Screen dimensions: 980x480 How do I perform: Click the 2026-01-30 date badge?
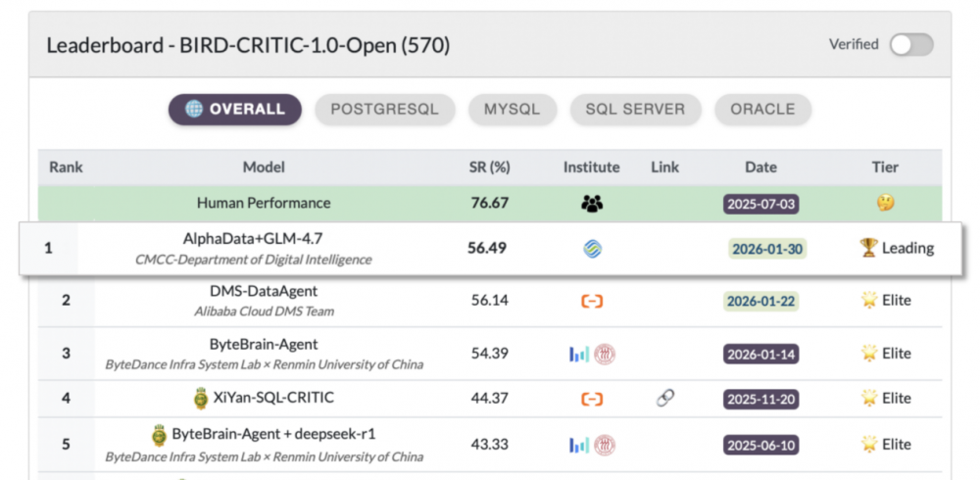click(766, 249)
